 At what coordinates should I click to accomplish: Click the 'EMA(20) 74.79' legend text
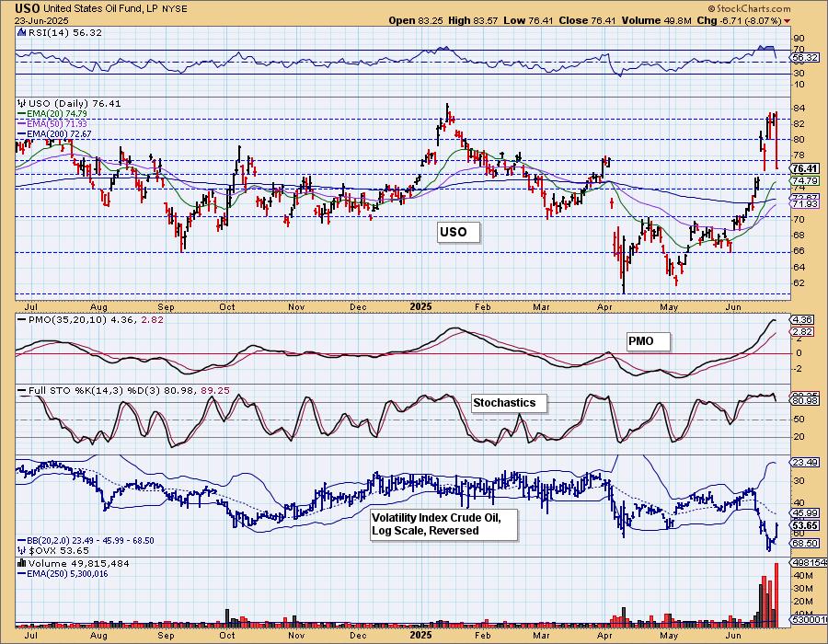[x=58, y=113]
